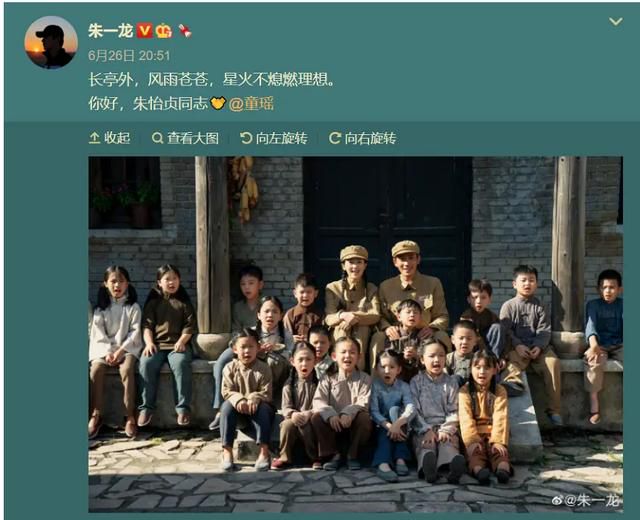Click the Weibo logo in the photo watermark
The image size is (640, 520).
(557, 500)
